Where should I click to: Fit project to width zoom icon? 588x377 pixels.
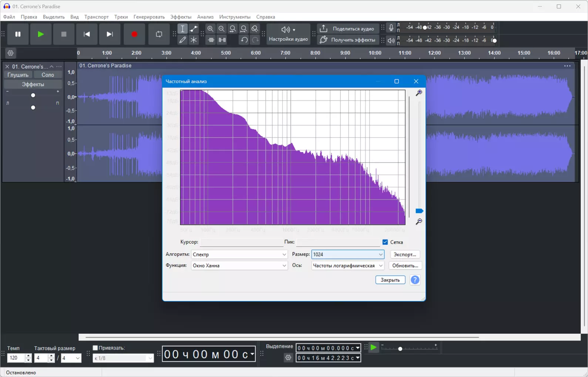(243, 28)
